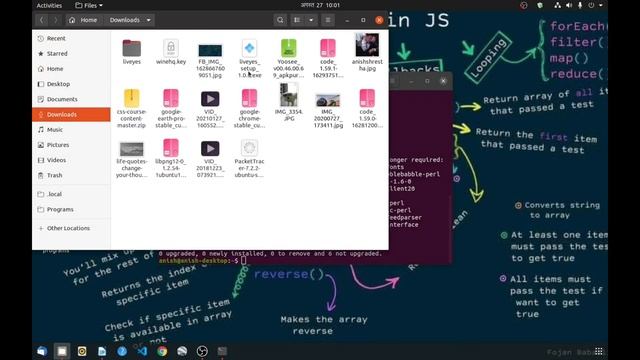Screen dimensions: 640x360
Task: Go forward with the forward arrow
Action: coord(56,20)
